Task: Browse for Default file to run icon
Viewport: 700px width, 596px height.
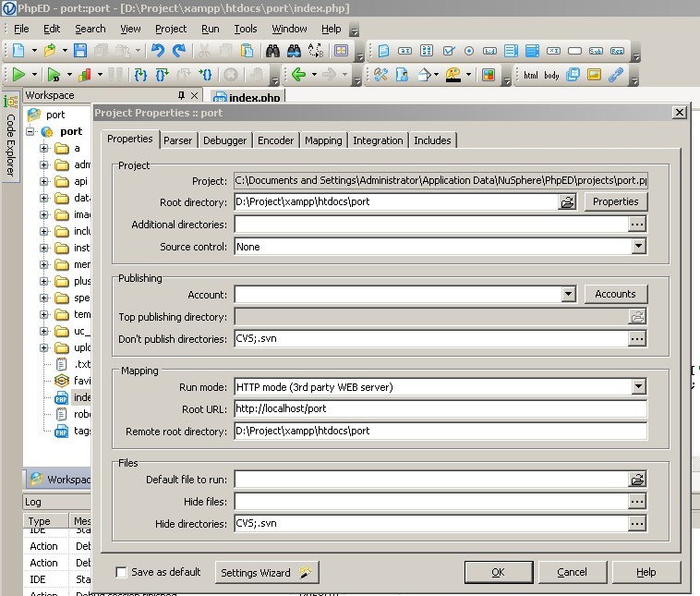Action: coord(637,480)
